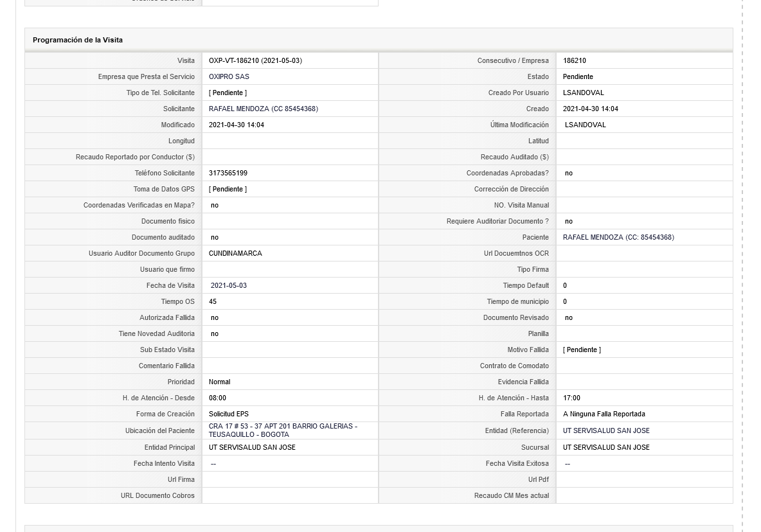
Task: Select the Tiempo OS value 45
Action: click(213, 301)
